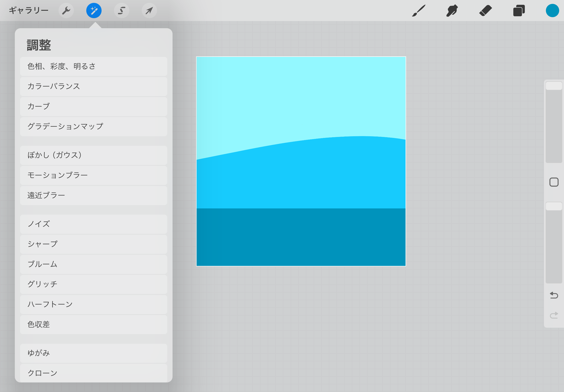Image resolution: width=564 pixels, height=392 pixels.
Task: Open the active color picker circle
Action: pos(552,11)
